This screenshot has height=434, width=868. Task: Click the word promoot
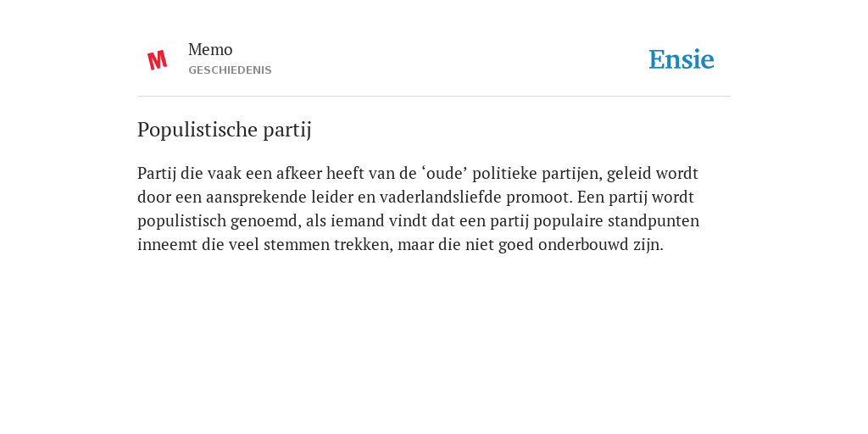click(x=538, y=198)
